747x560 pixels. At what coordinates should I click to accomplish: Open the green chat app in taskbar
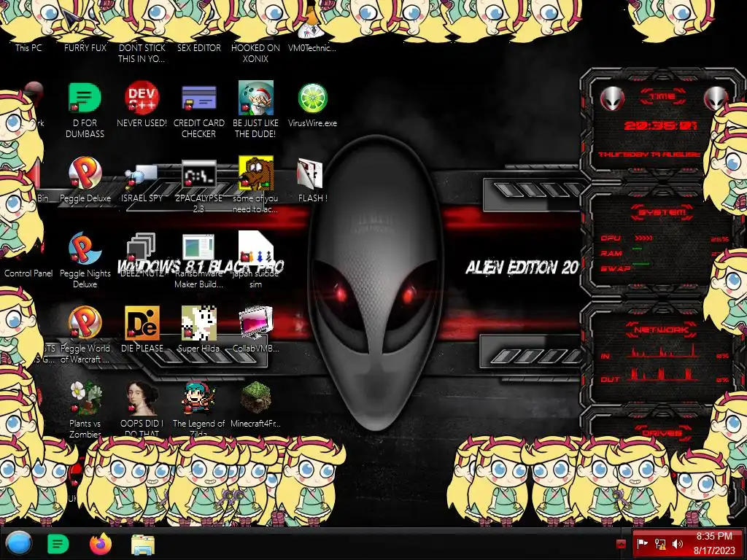pos(58,544)
